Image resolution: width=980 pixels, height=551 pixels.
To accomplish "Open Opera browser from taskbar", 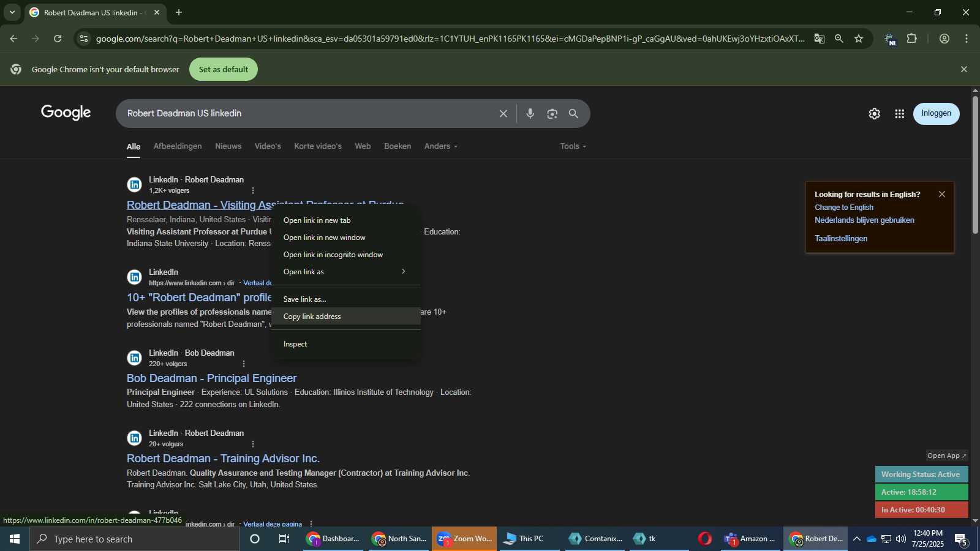I will (x=705, y=539).
